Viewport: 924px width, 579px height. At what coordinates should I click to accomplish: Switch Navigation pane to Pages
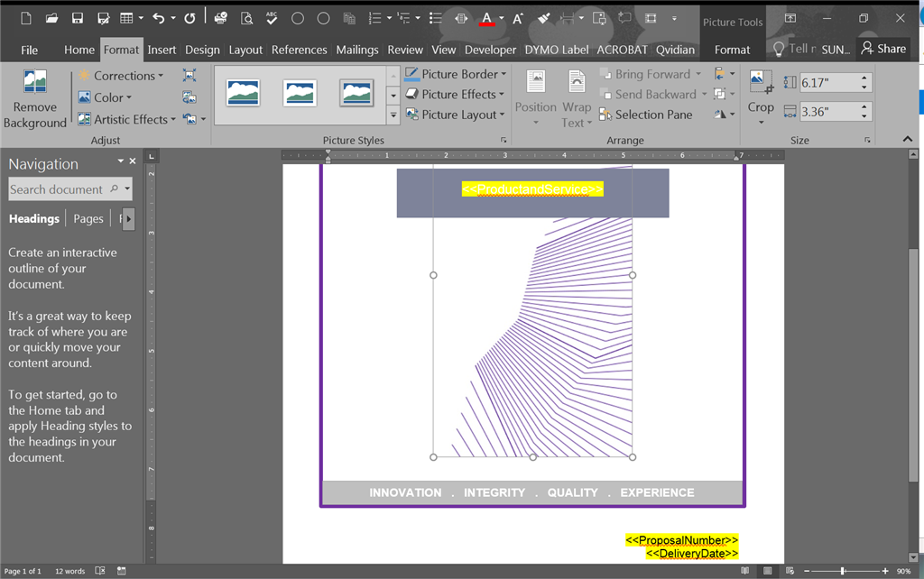(88, 218)
